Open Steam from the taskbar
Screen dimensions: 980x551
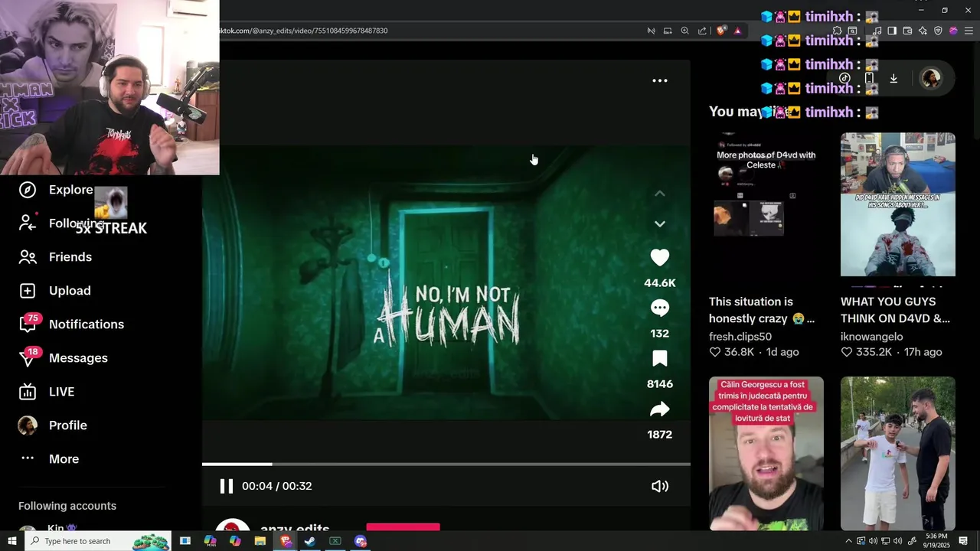click(310, 541)
